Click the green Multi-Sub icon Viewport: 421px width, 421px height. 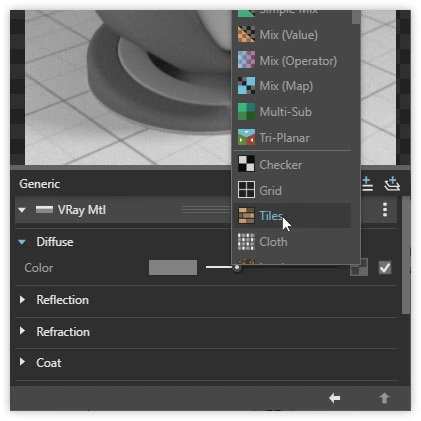click(246, 112)
